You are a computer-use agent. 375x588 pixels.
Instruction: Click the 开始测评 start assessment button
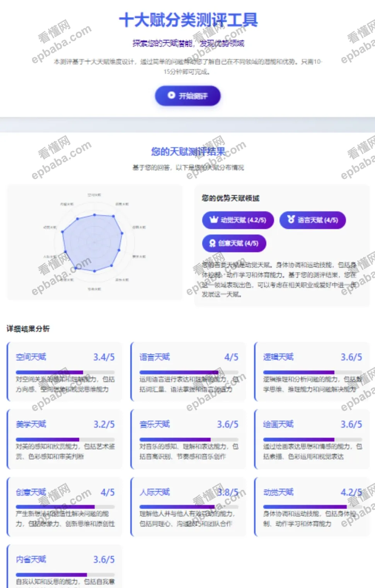pos(187,95)
